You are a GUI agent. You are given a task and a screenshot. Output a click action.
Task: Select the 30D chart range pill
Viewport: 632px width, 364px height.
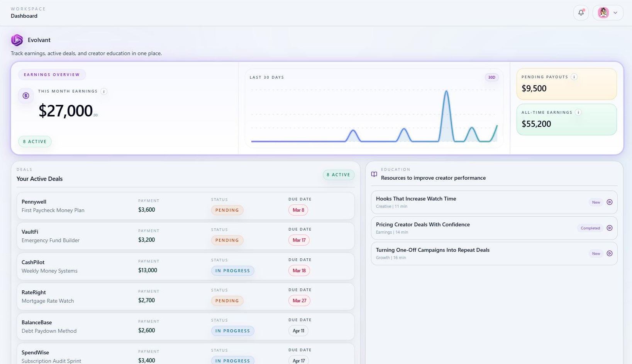coord(491,78)
